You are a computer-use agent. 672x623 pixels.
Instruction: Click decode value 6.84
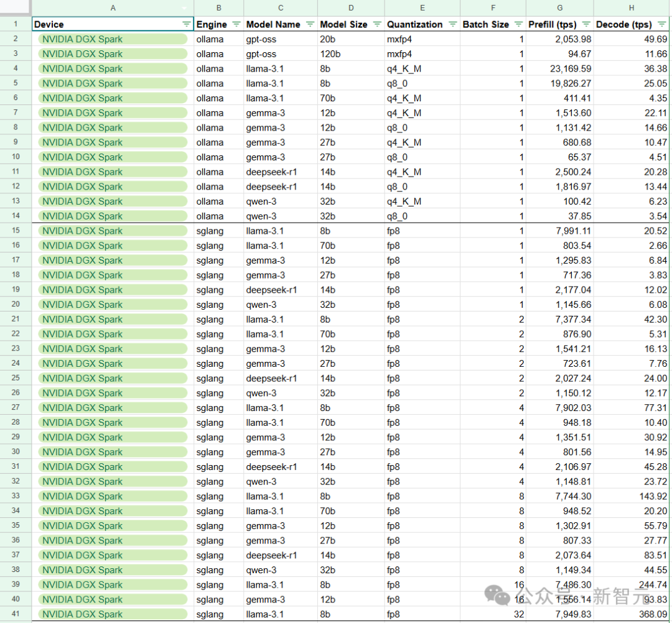[x=632, y=261]
